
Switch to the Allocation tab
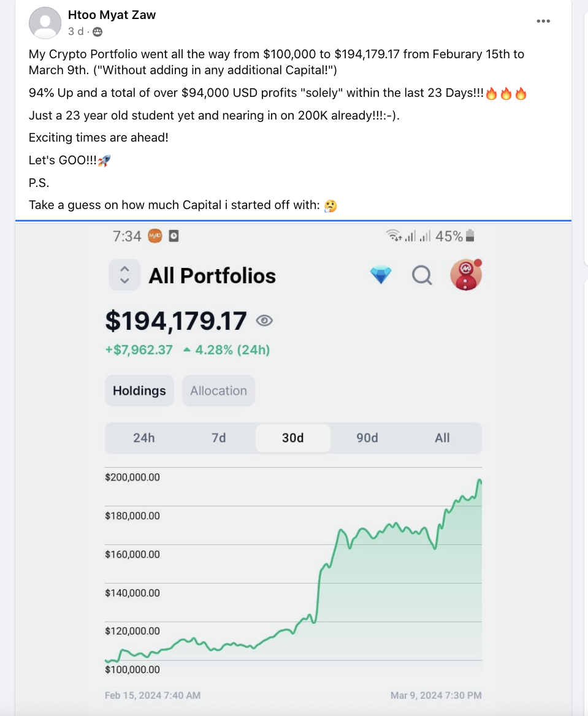[x=218, y=391]
